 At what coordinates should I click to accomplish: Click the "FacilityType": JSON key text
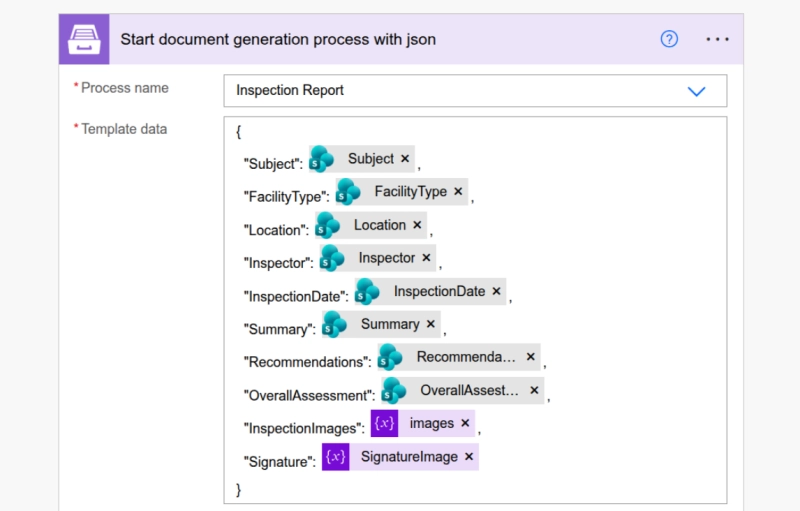tap(287, 197)
